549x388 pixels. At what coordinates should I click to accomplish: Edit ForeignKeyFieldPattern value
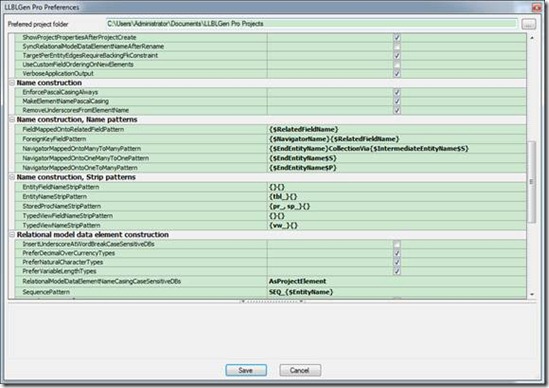[x=397, y=139]
